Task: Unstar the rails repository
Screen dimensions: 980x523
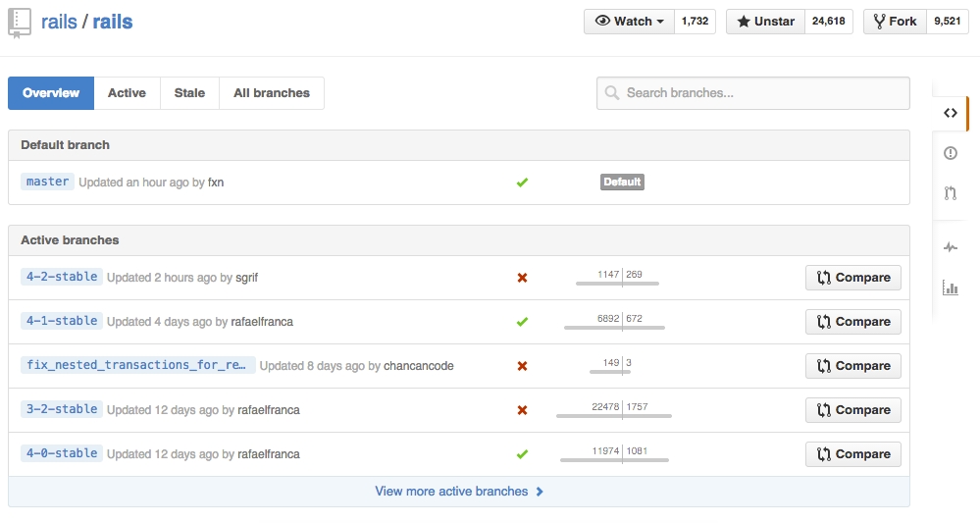Action: [x=765, y=22]
